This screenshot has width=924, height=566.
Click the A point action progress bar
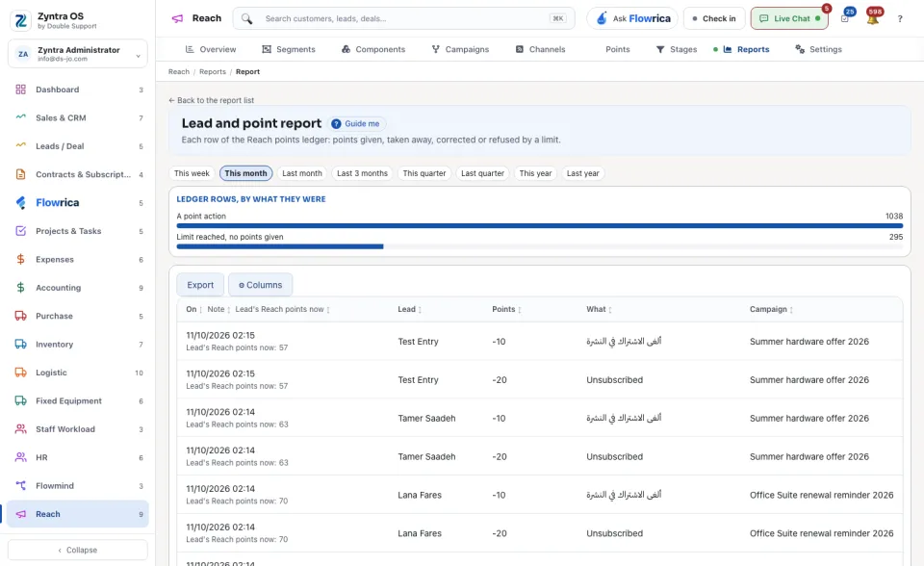click(540, 226)
